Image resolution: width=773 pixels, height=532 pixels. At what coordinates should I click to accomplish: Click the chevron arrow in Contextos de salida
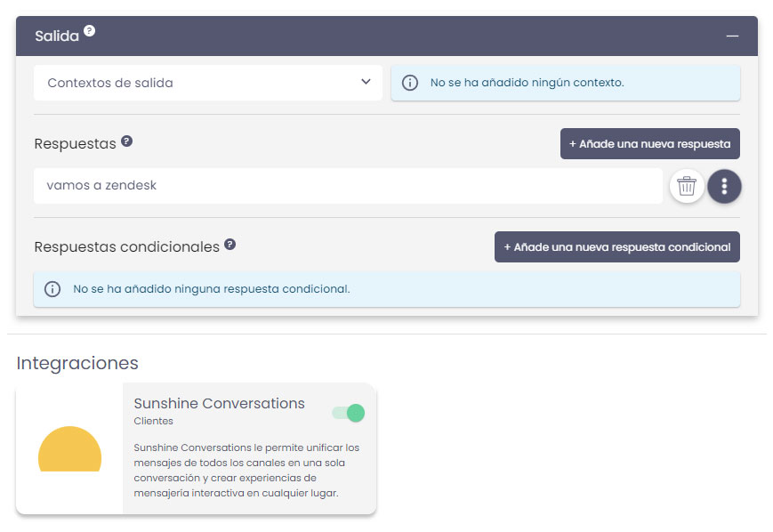(366, 82)
